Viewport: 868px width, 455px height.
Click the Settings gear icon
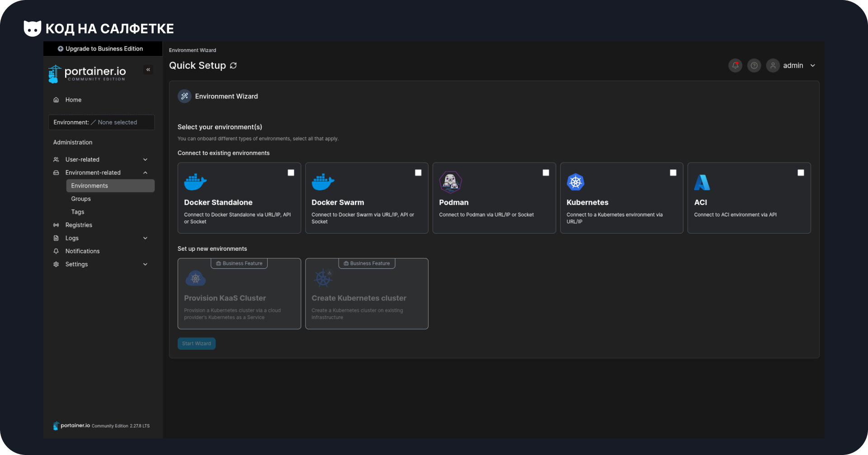point(56,264)
